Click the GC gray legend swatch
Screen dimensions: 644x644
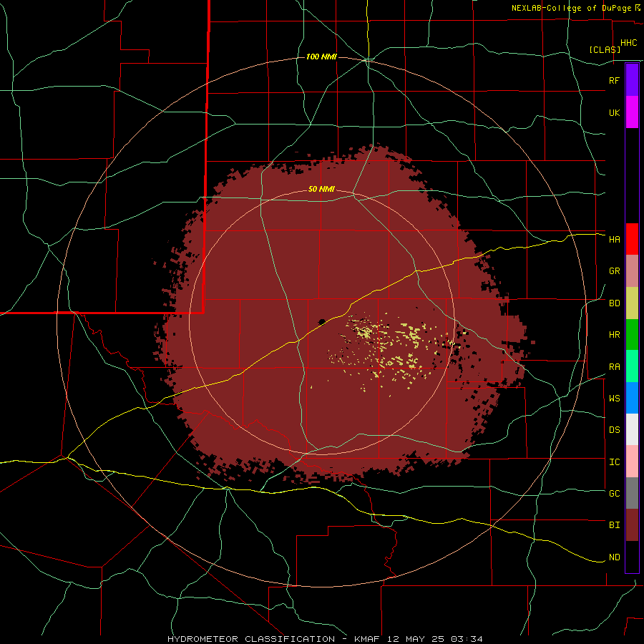click(632, 493)
